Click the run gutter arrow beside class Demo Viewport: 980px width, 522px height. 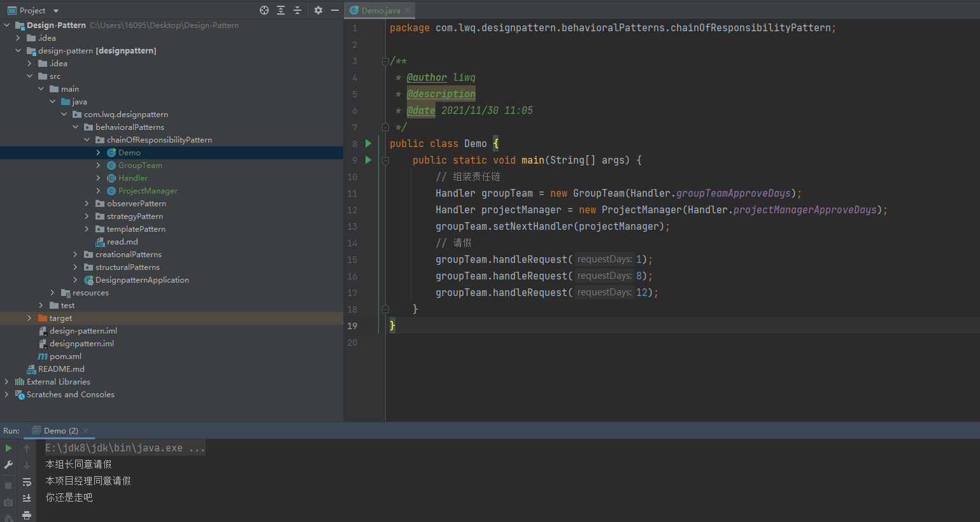coord(368,143)
